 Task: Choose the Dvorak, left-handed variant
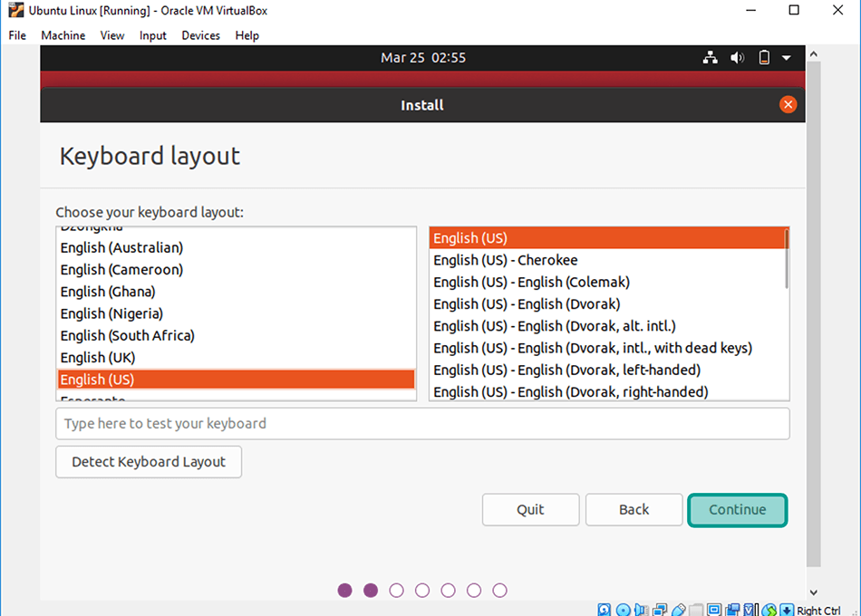pyautogui.click(x=607, y=370)
